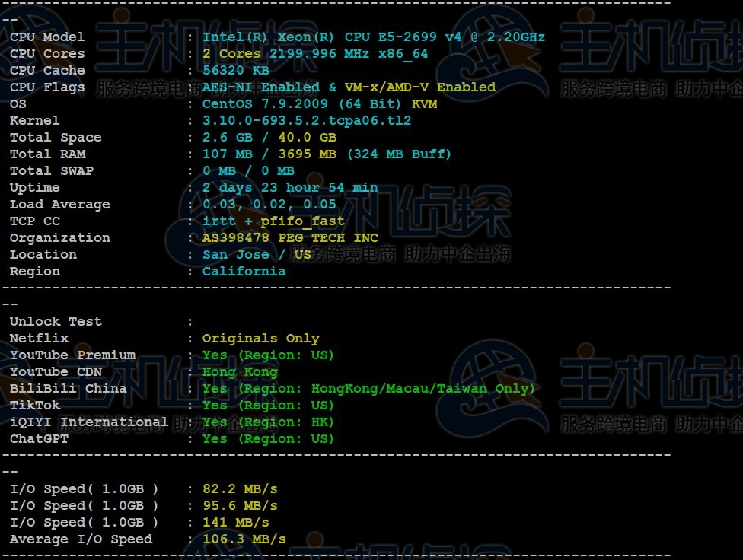Click ChatGPT's Yes (Region: US) result
Viewport: 743px width, 560px height.
coord(268,439)
